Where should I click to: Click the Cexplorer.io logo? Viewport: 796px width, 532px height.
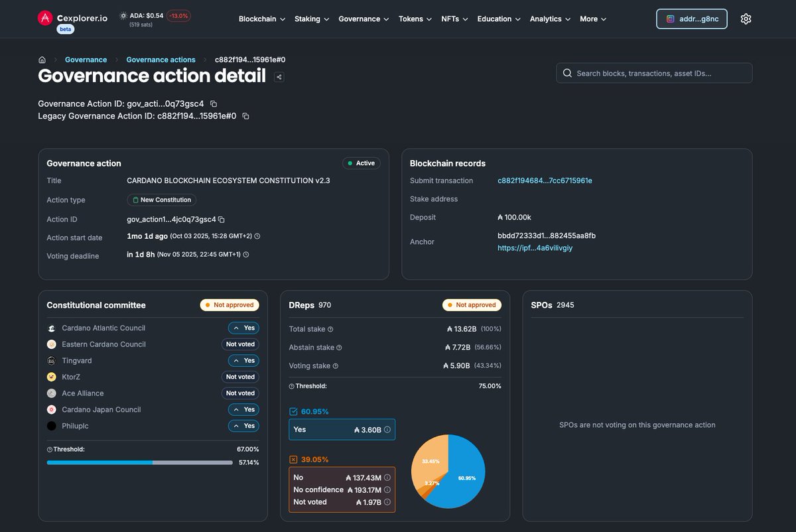point(72,19)
